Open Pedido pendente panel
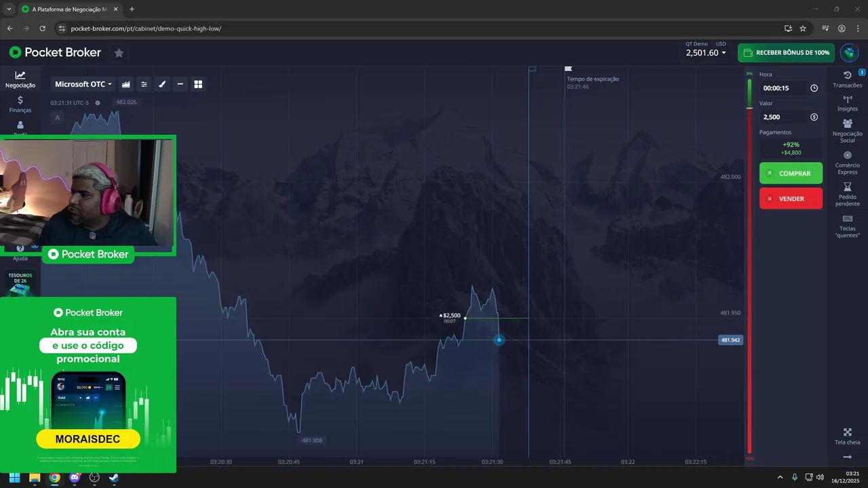 [848, 195]
